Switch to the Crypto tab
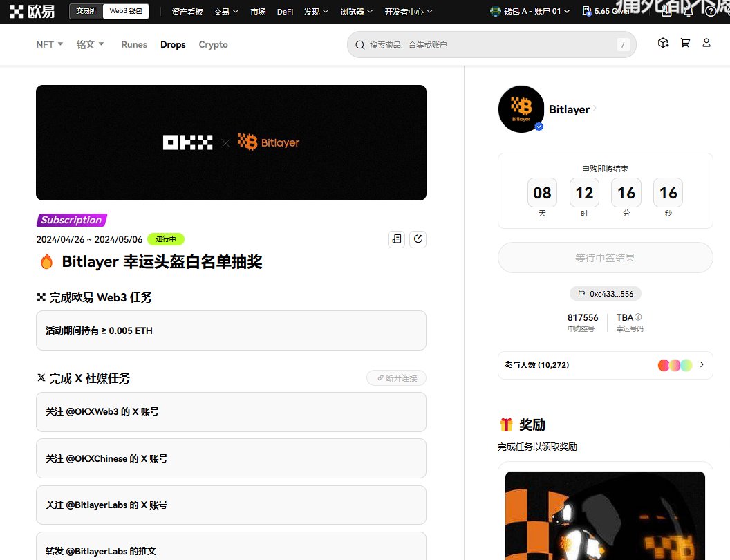This screenshot has height=560, width=730. tap(213, 44)
